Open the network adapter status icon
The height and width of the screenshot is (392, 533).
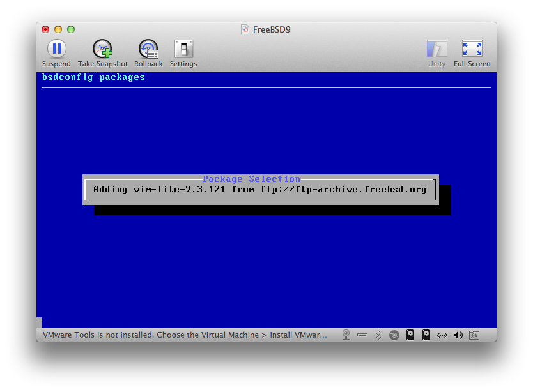tap(442, 335)
